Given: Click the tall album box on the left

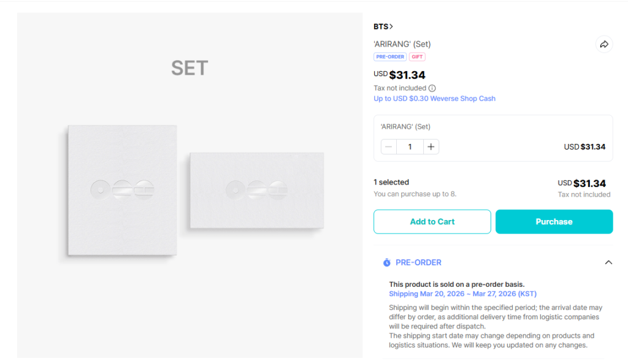Looking at the screenshot, I should pos(122,190).
